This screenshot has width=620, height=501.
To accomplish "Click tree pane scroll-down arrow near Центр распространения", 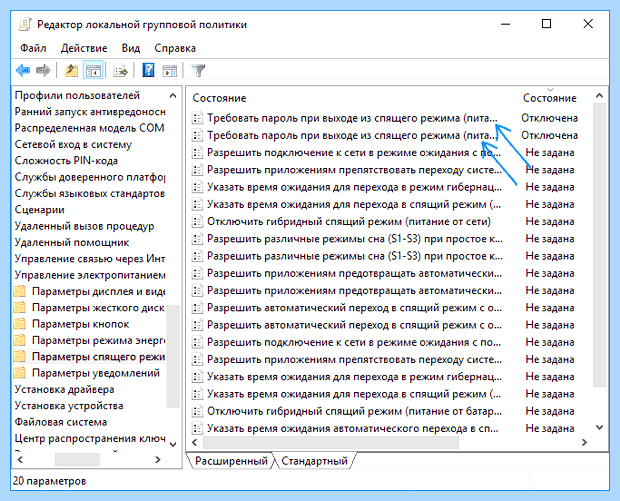I will pyautogui.click(x=173, y=444).
